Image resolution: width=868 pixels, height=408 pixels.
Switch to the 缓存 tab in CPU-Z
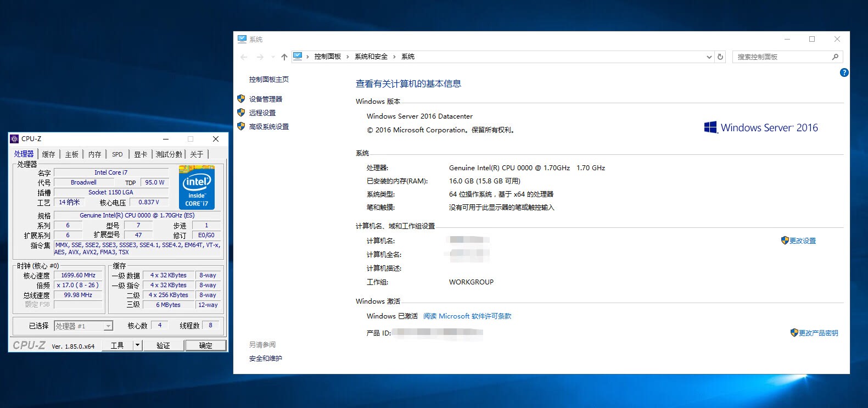(49, 154)
